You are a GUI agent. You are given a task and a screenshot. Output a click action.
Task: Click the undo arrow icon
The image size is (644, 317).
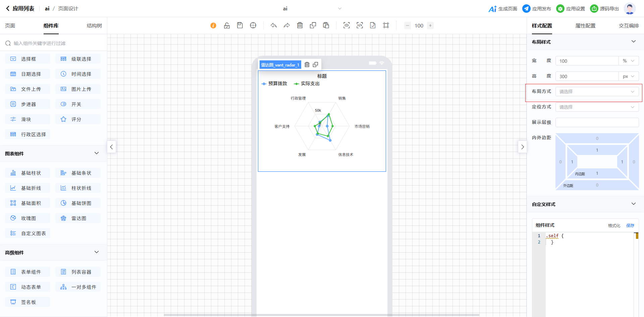pyautogui.click(x=274, y=25)
